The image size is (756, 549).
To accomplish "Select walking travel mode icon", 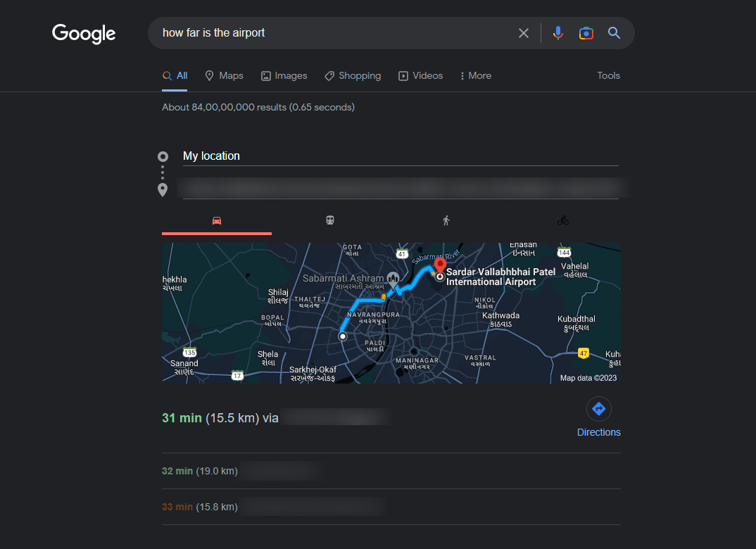I will click(446, 221).
